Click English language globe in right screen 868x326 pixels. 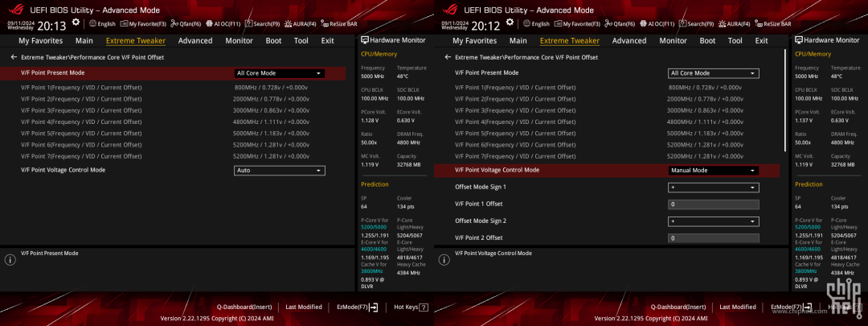526,24
